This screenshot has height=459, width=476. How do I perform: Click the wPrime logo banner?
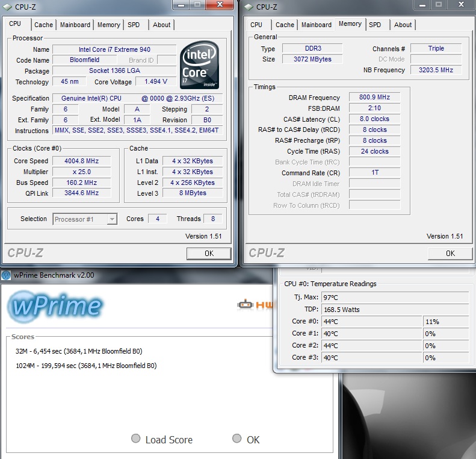[55, 307]
